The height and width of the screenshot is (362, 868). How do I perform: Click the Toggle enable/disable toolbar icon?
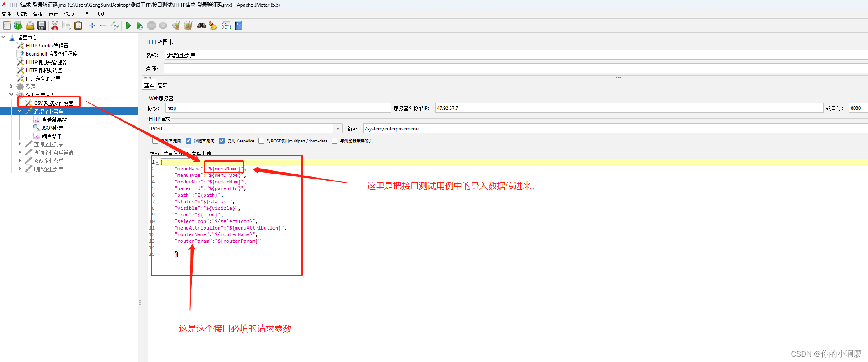(115, 26)
